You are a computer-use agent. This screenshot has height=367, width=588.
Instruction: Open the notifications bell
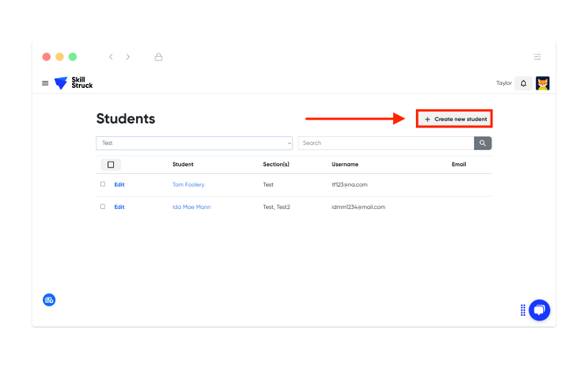(x=524, y=83)
